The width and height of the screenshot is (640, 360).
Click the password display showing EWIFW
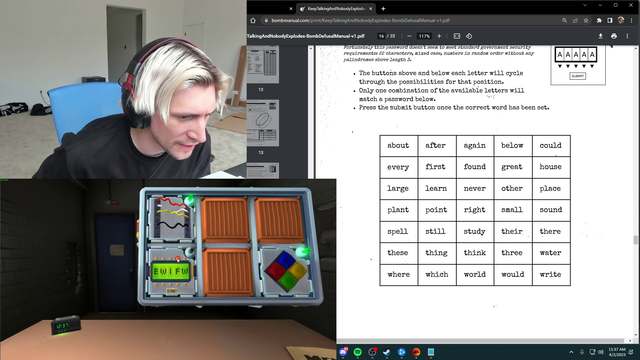(171, 271)
